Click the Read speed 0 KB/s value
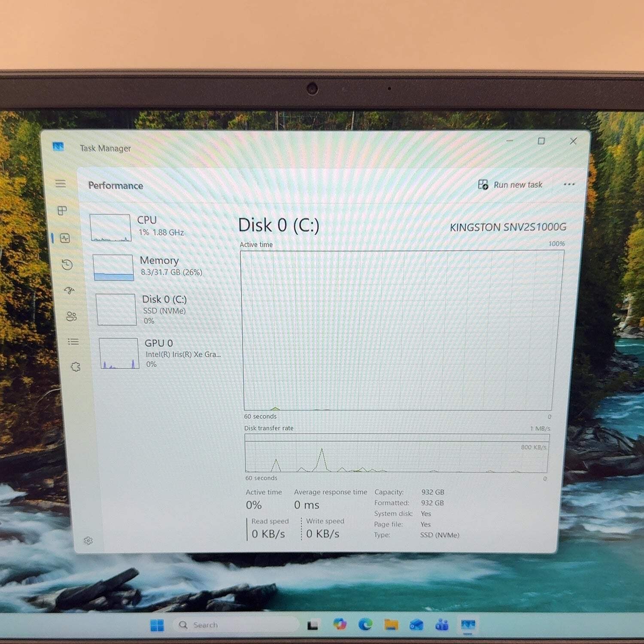Screen dimensions: 644x644 (268, 534)
